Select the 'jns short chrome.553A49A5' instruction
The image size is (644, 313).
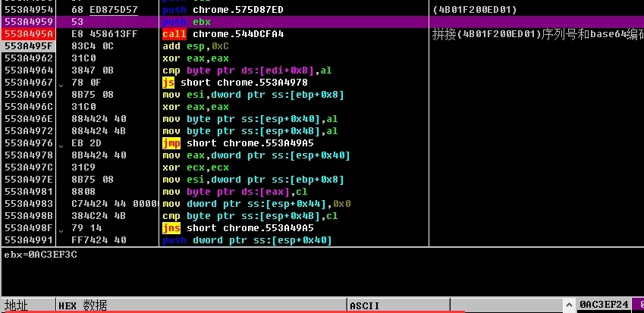(x=238, y=227)
